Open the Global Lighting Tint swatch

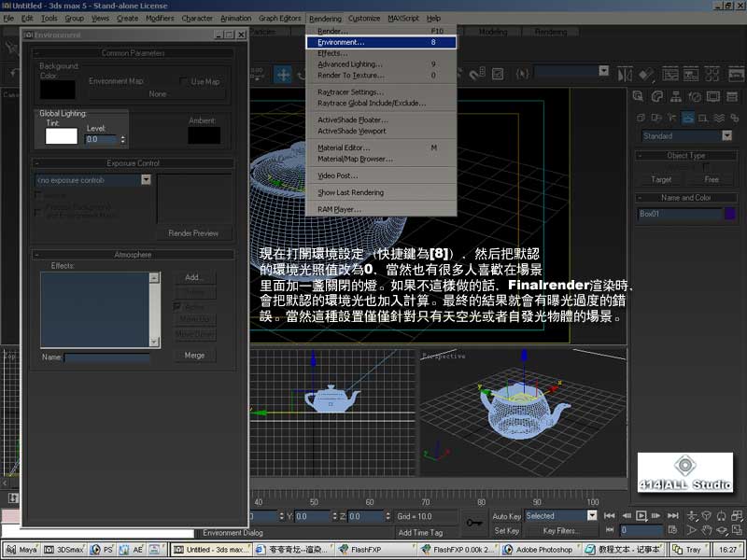coord(61,135)
